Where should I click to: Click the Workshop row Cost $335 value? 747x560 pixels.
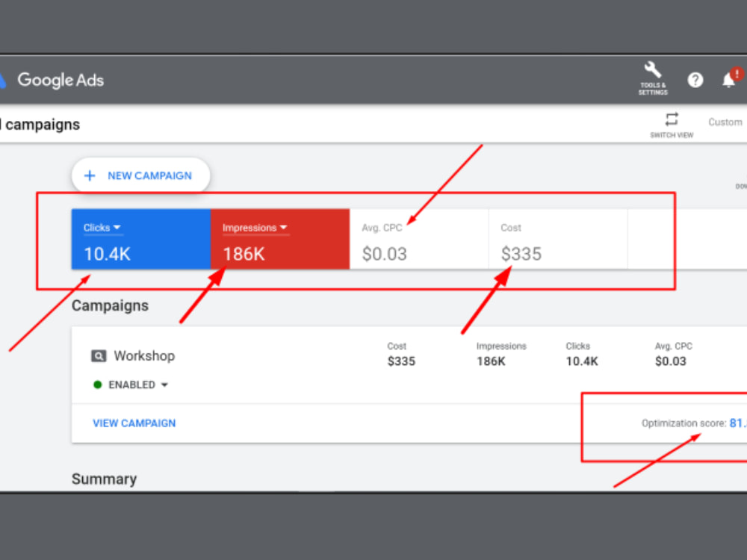click(401, 361)
